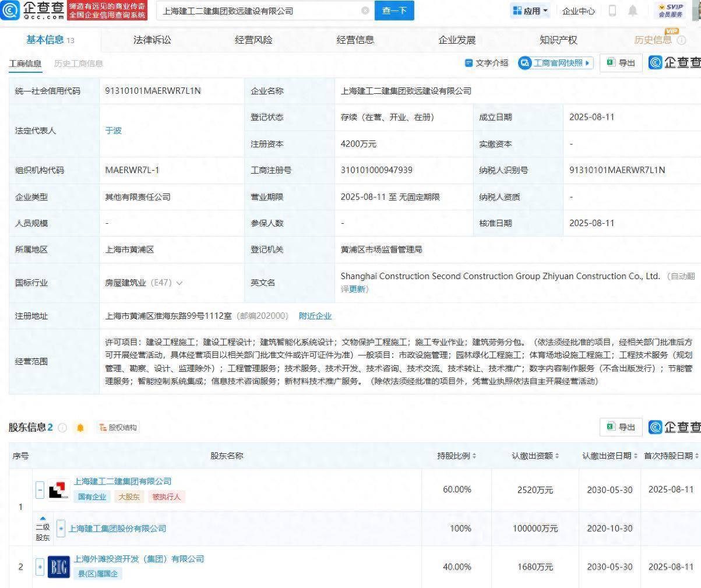Click into the company search field
Viewport: 701px width, 588px height.
pyautogui.click(x=256, y=10)
